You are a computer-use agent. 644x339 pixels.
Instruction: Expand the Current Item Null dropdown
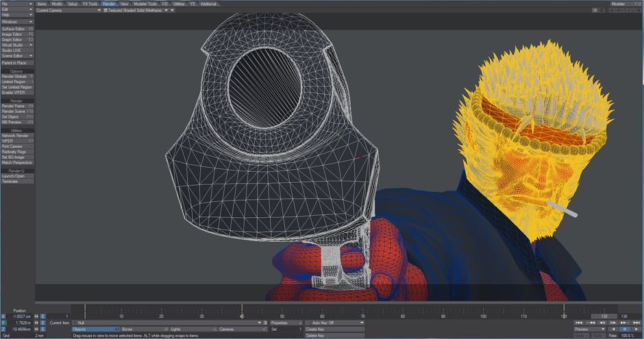(260, 323)
